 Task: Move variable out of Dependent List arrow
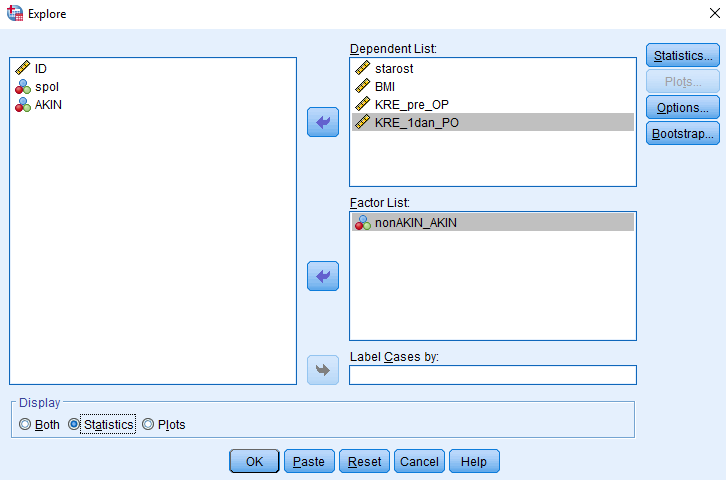323,122
